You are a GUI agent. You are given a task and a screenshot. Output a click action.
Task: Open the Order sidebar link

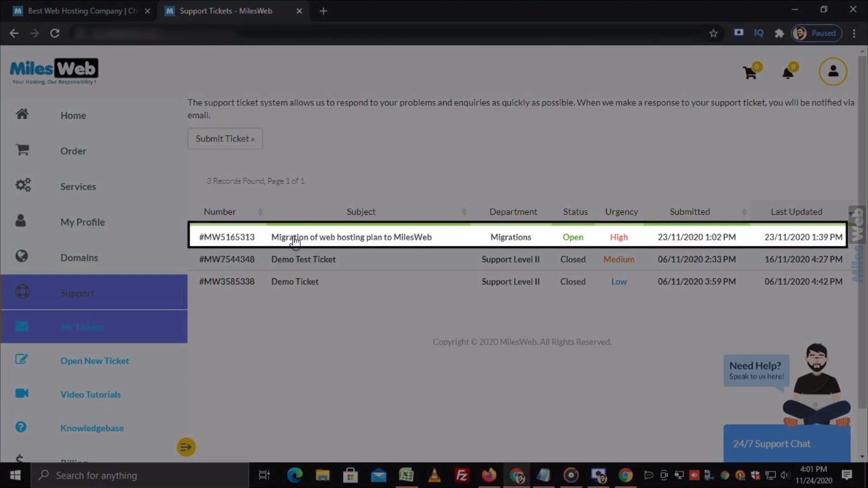[x=73, y=151]
